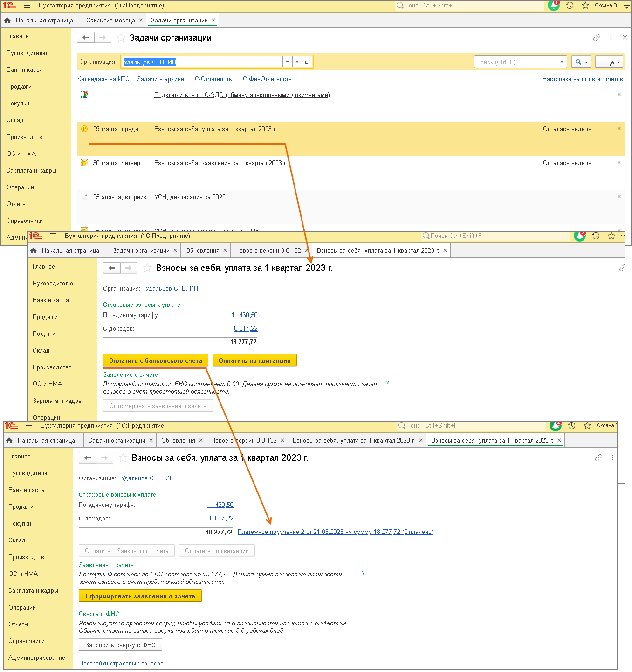Open hamburger main menu in top window
This screenshot has height=672, width=632.
pyautogui.click(x=27, y=6)
